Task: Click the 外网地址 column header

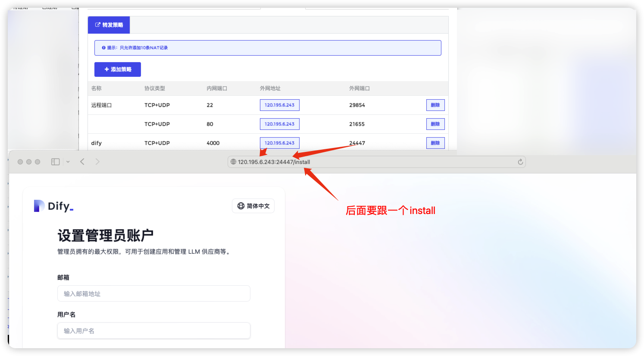Action: pos(270,88)
